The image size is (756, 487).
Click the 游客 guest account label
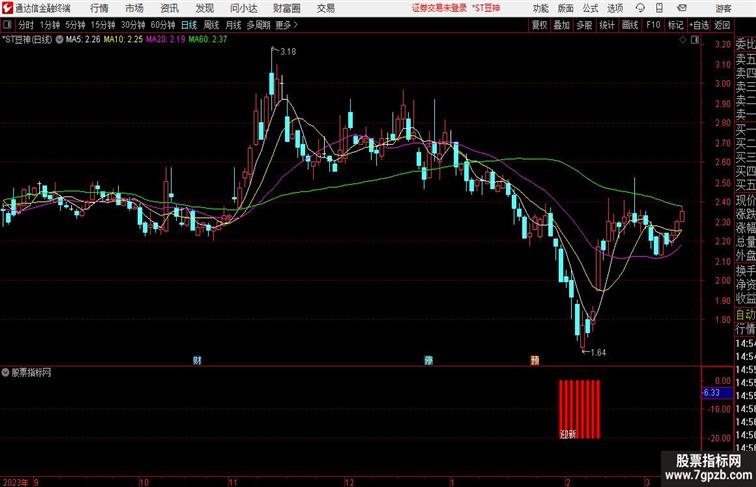coord(723,8)
